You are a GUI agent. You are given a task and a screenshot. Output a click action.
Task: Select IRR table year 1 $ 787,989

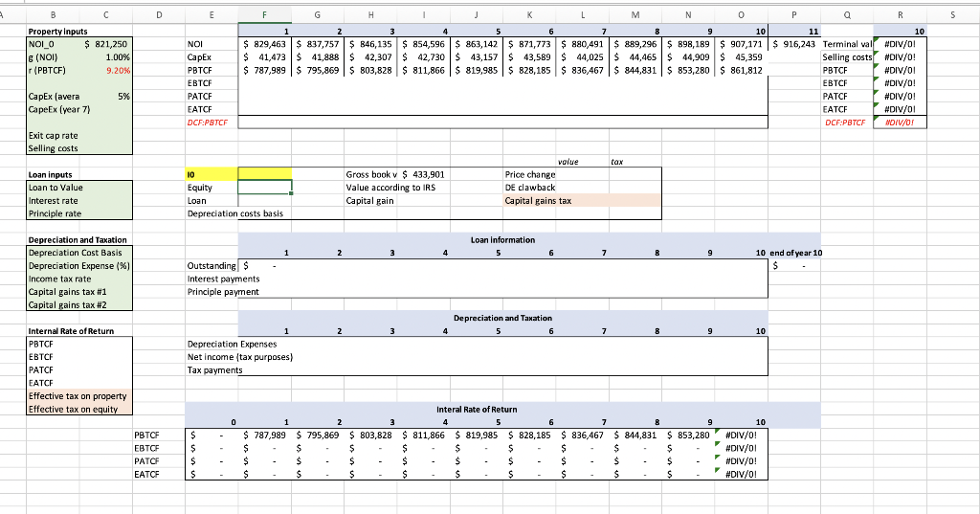click(x=264, y=436)
